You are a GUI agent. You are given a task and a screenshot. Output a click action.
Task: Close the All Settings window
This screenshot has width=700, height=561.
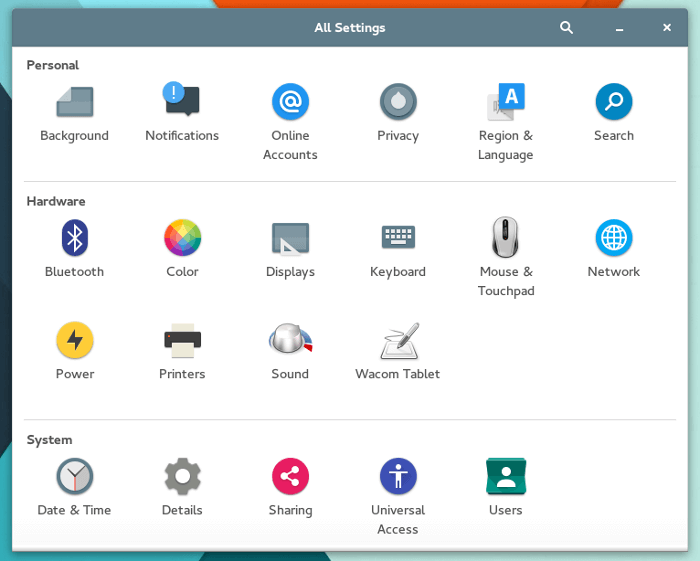pos(667,27)
